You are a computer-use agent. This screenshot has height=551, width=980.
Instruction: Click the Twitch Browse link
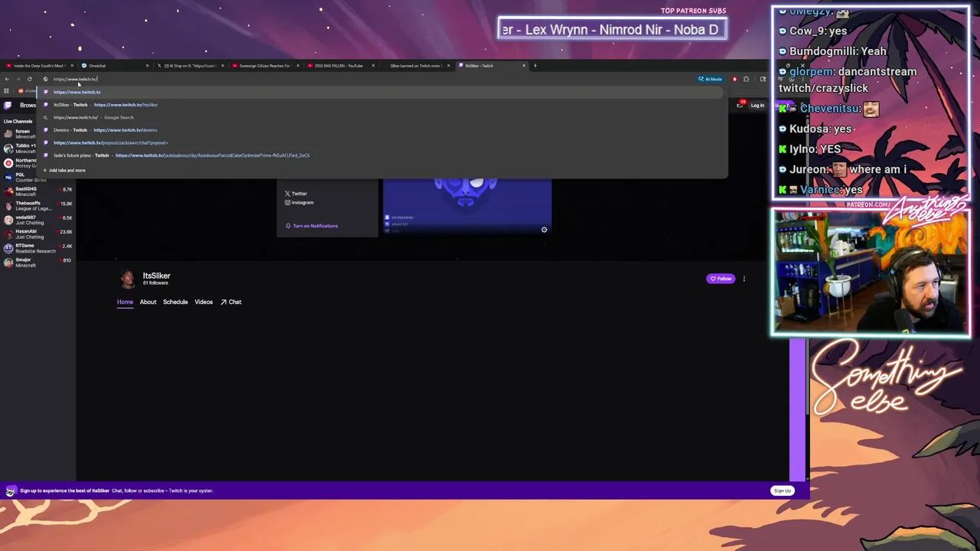(28, 105)
